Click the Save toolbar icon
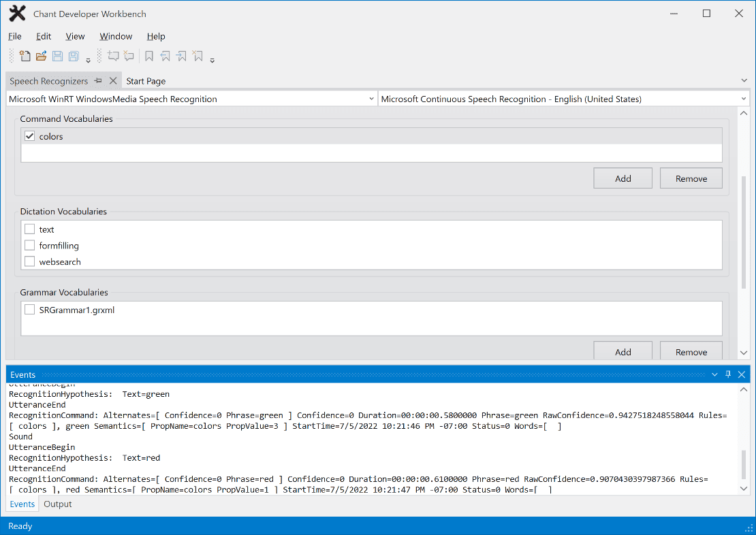 click(57, 56)
